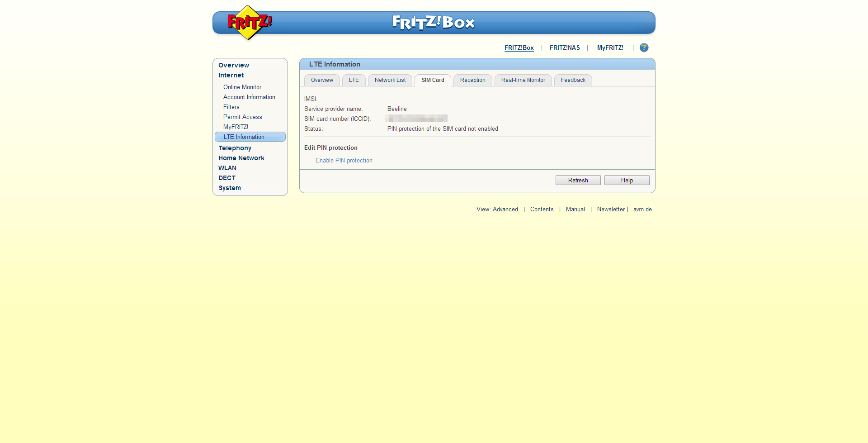The width and height of the screenshot is (868, 443).
Task: Open Online Monitor in sidebar
Action: (242, 87)
